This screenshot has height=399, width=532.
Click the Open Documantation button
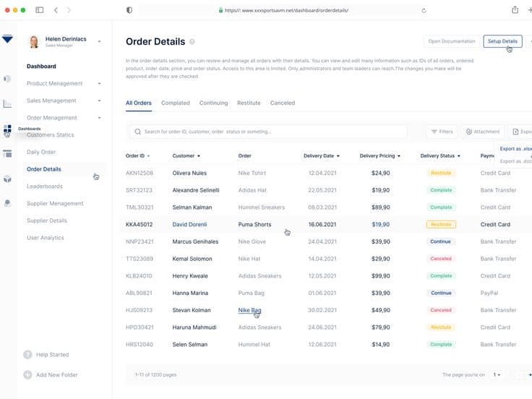[x=452, y=41]
